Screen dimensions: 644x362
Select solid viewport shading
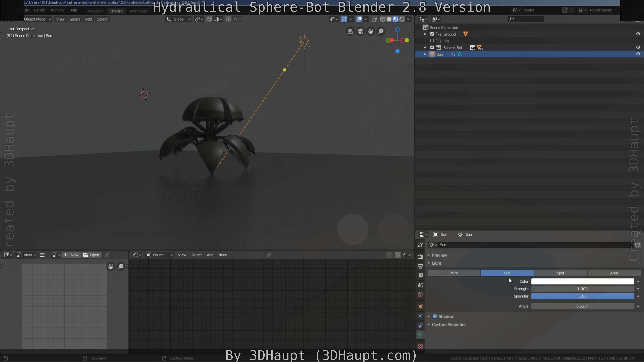coord(389,19)
